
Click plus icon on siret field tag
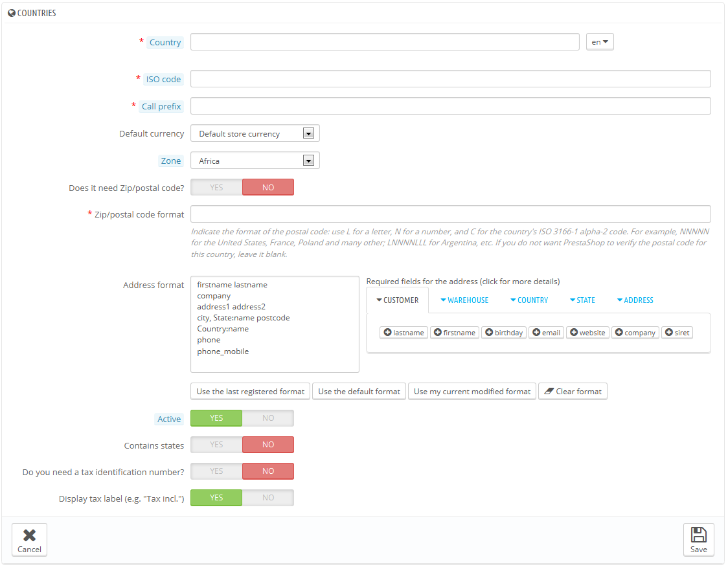[669, 332]
